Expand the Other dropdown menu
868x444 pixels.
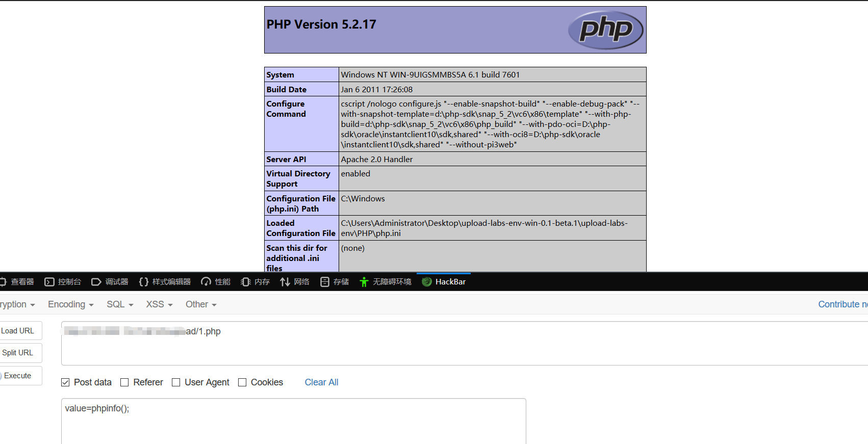coord(201,304)
